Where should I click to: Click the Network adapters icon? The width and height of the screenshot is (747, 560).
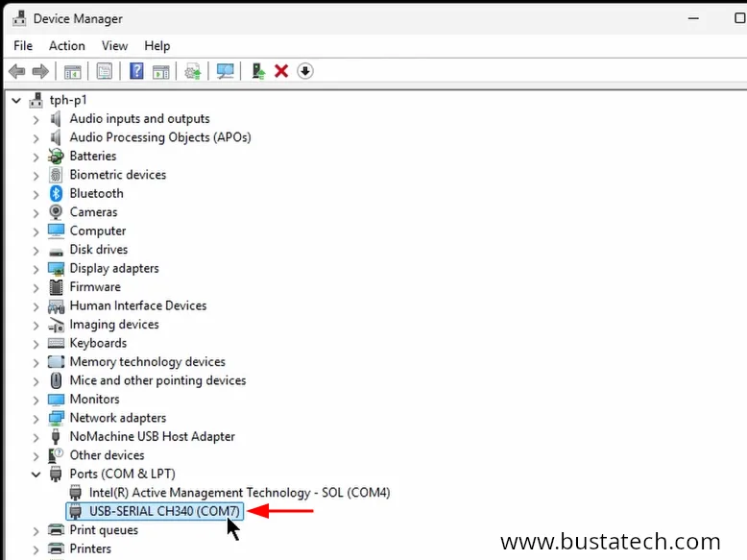[x=56, y=418]
